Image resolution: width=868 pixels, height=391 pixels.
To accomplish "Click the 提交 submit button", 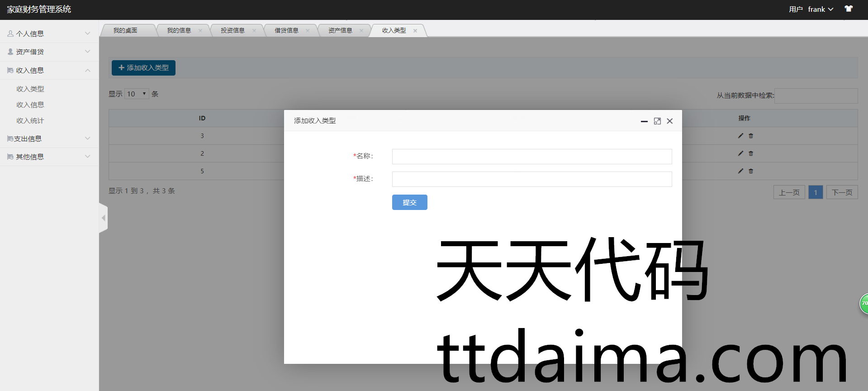I will [409, 202].
